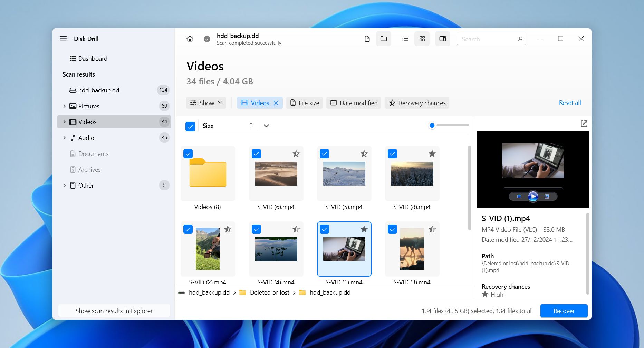Viewport: 644px width, 348px height.
Task: Deselect all files using the header checkbox
Action: [190, 126]
